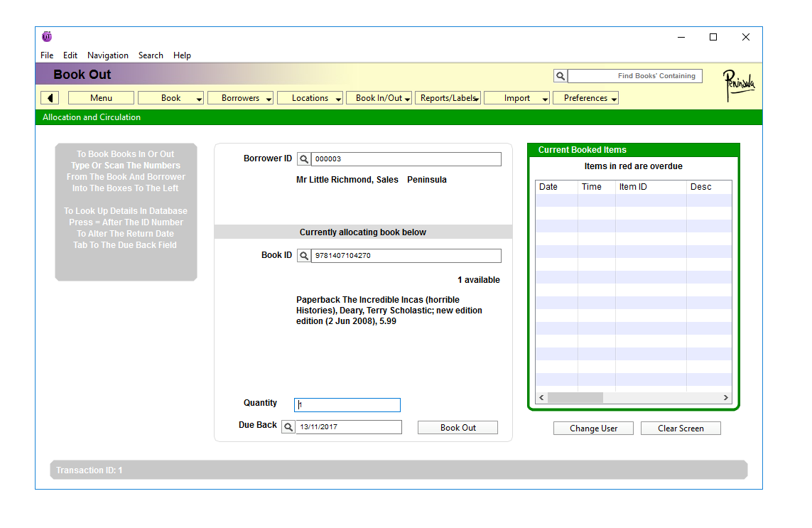Click the Book Out button

458,428
